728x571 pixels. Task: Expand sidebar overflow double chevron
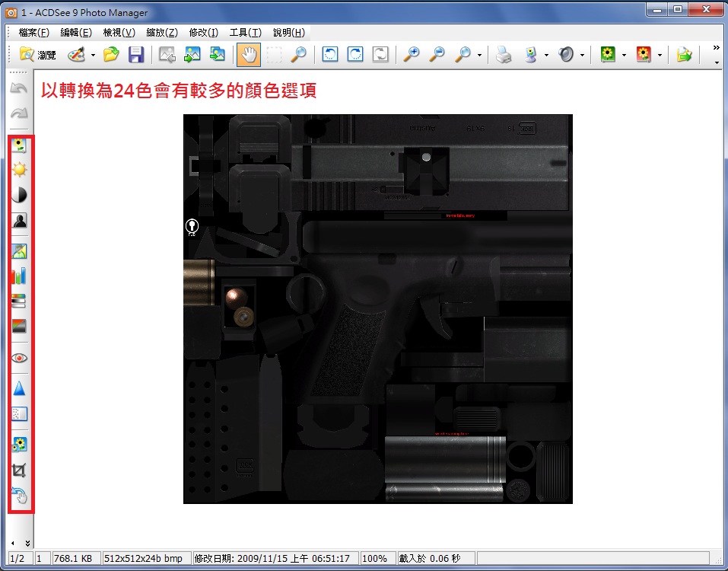(x=27, y=543)
